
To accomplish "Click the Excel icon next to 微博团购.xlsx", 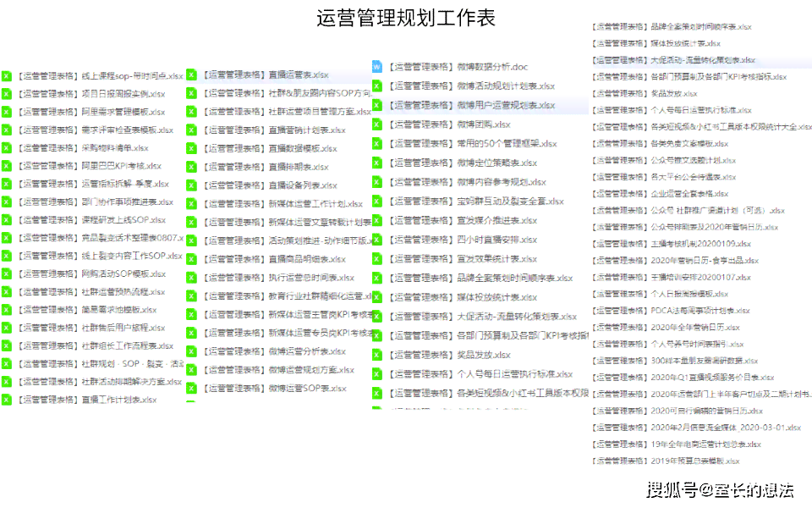I will click(x=377, y=124).
